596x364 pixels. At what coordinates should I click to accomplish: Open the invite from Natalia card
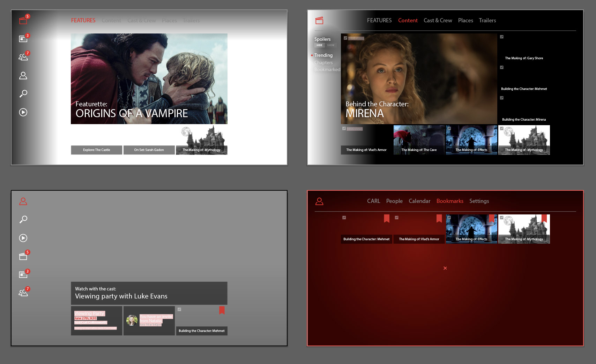tap(149, 321)
